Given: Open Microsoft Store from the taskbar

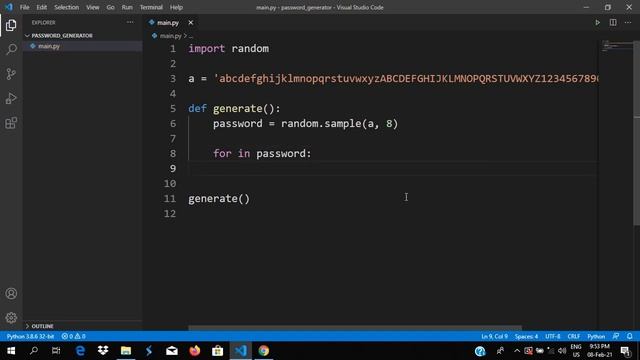Looking at the screenshot, I should [x=218, y=351].
